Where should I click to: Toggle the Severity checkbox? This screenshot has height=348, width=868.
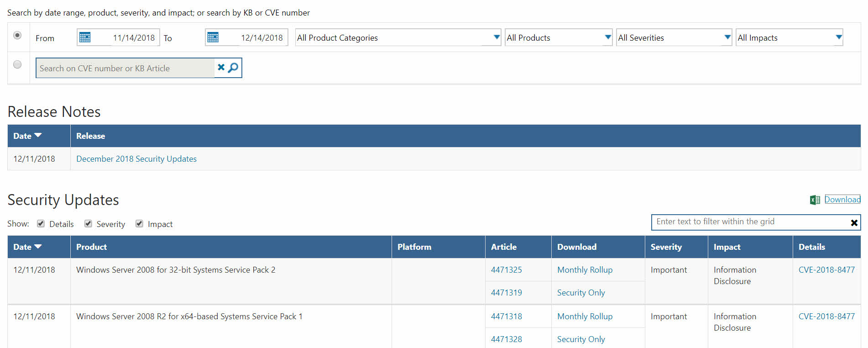pos(88,223)
